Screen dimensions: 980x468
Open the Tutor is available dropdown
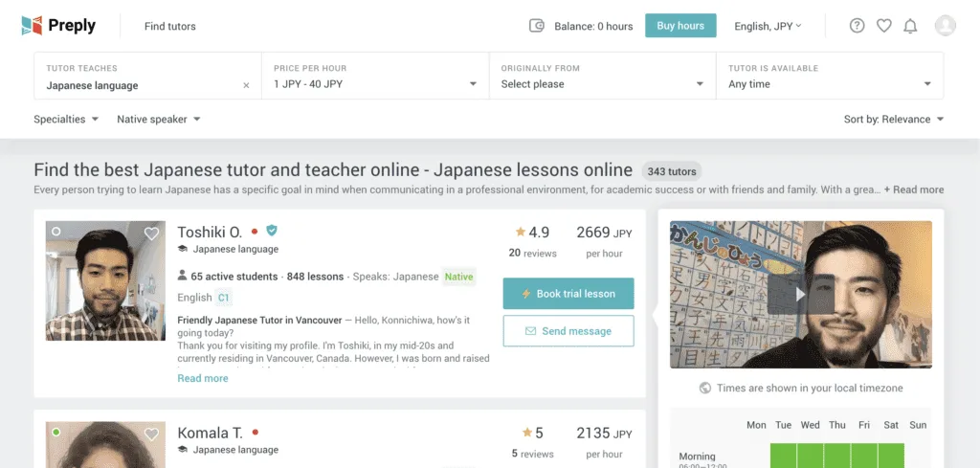point(830,77)
